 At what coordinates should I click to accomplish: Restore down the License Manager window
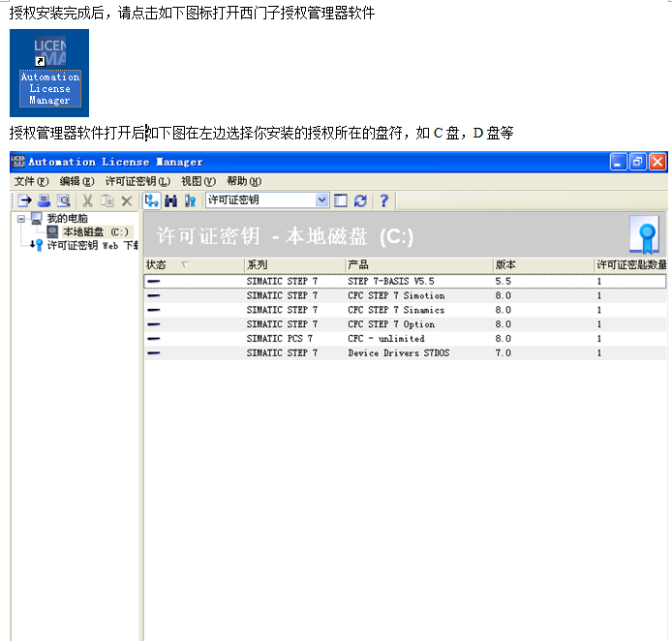(x=638, y=162)
